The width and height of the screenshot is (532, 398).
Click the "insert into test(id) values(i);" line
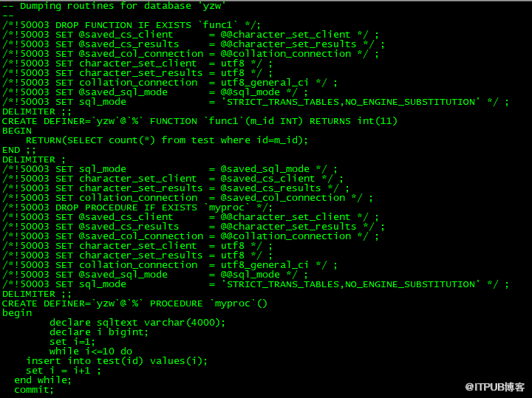(x=117, y=361)
